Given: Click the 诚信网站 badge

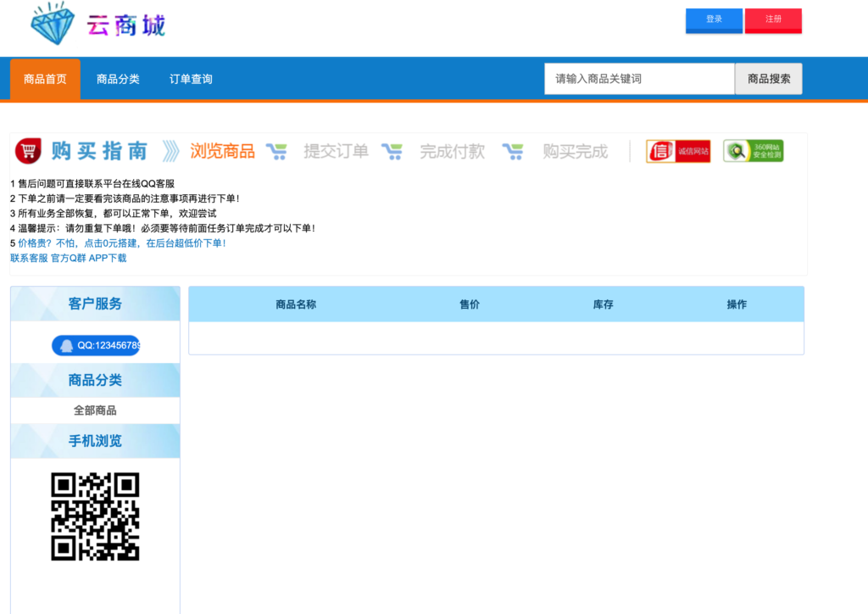Looking at the screenshot, I should tap(678, 151).
